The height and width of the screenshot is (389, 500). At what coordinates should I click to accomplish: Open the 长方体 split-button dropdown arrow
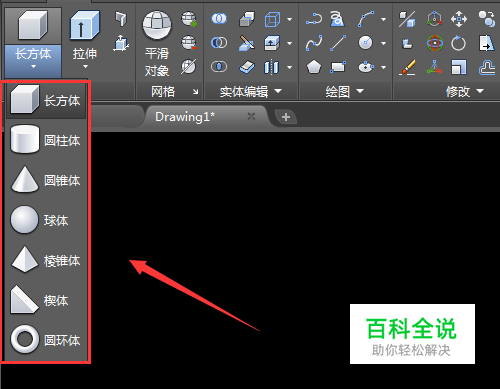pos(33,66)
